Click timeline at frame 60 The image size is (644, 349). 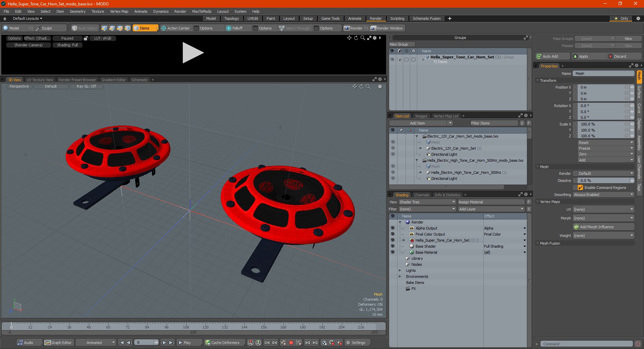tap(108, 327)
